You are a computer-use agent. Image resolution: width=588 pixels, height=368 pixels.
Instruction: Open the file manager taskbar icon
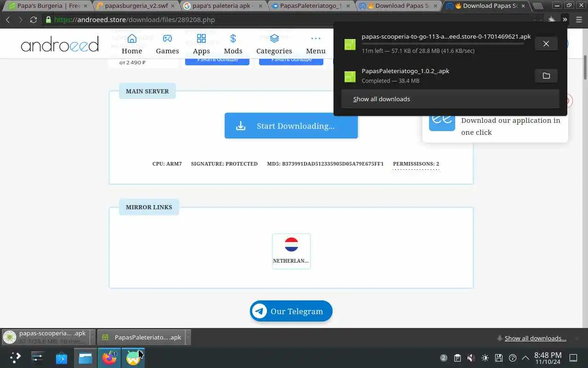(85, 357)
